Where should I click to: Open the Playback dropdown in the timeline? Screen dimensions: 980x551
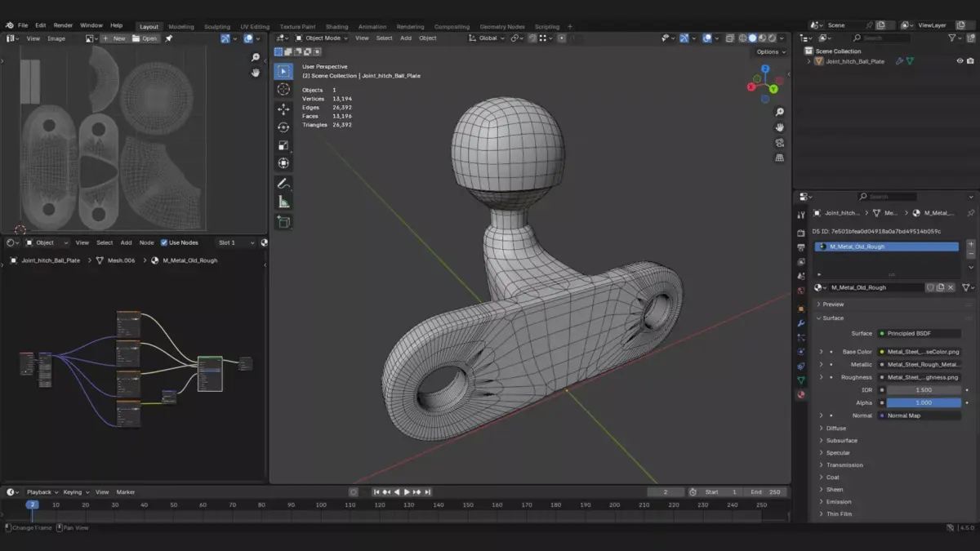pyautogui.click(x=42, y=492)
